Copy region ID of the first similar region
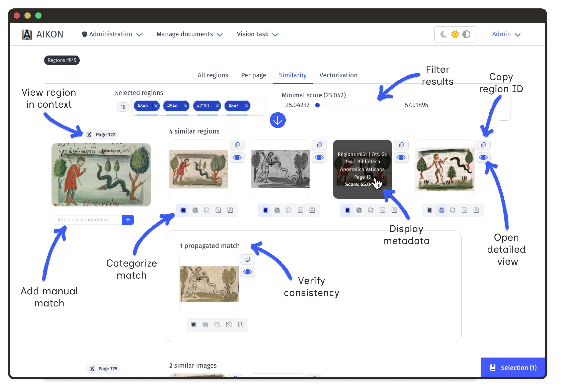The width and height of the screenshot is (562, 392). pyautogui.click(x=237, y=145)
